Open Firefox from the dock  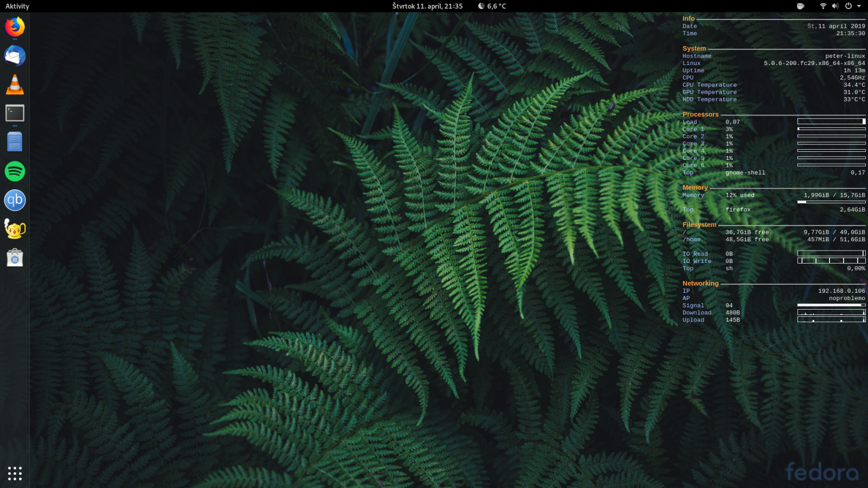pos(15,27)
